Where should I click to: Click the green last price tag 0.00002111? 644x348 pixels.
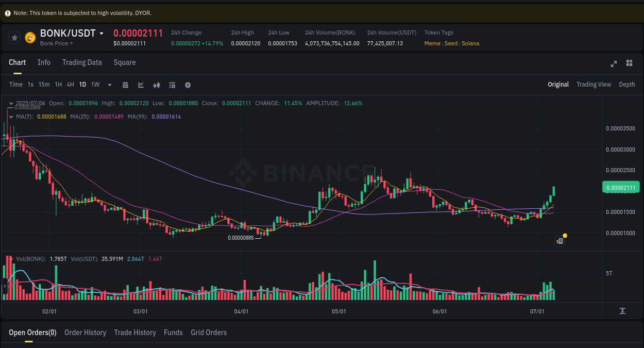(621, 187)
